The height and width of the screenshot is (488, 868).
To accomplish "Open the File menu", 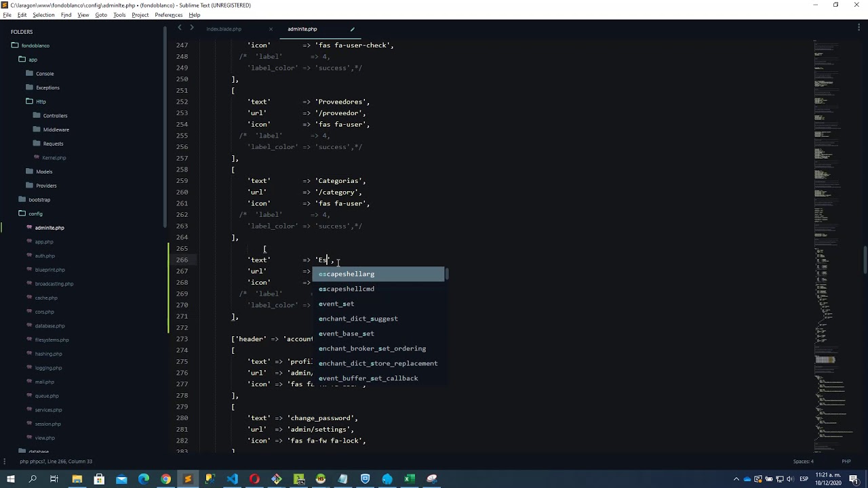I will (7, 15).
